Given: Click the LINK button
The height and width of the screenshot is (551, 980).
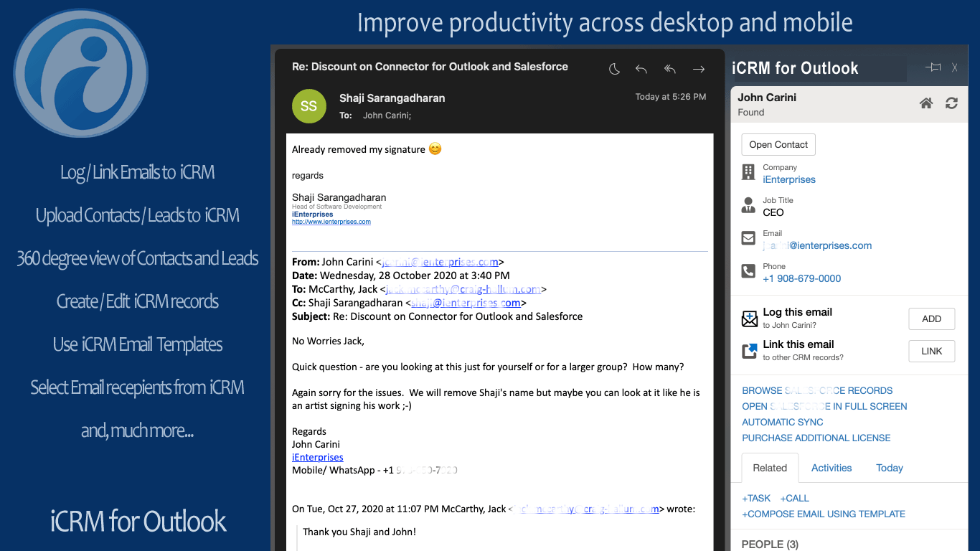Looking at the screenshot, I should (x=931, y=351).
